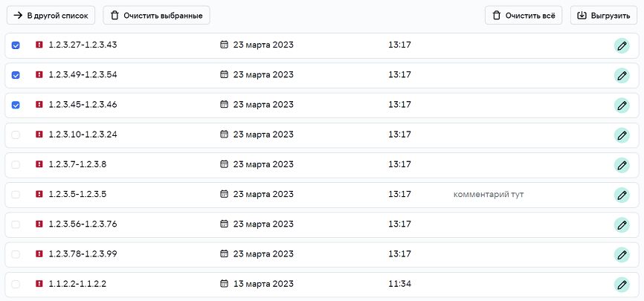Click red alert icon beside 1.2.3.7-1.2.3.8
The width and height of the screenshot is (644, 301).
(x=39, y=164)
